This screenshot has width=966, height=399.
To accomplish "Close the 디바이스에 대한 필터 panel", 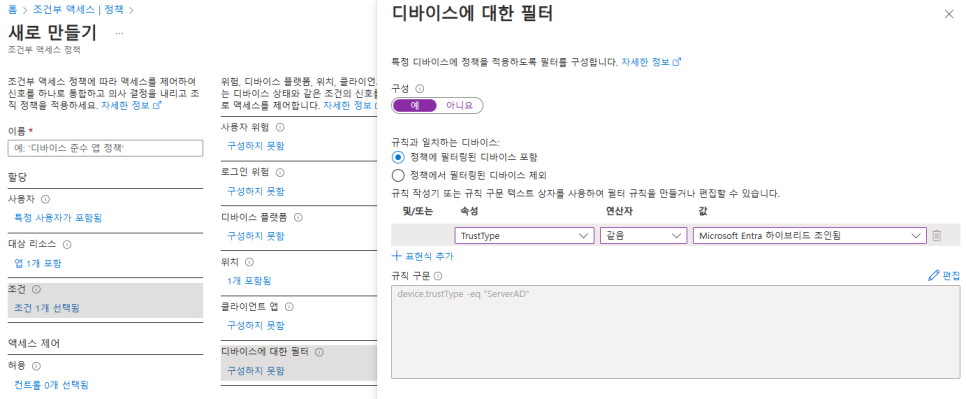I will pos(949,14).
